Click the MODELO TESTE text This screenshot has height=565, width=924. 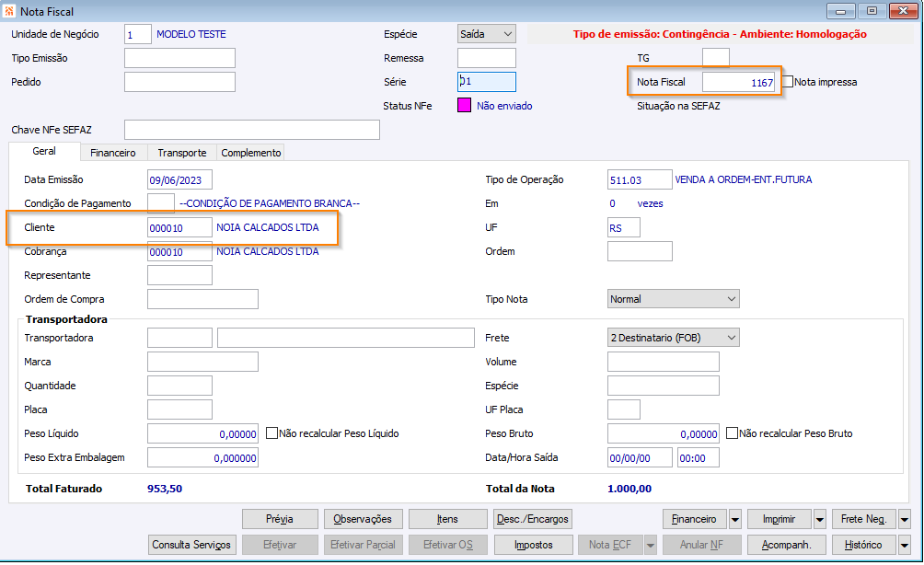(191, 34)
